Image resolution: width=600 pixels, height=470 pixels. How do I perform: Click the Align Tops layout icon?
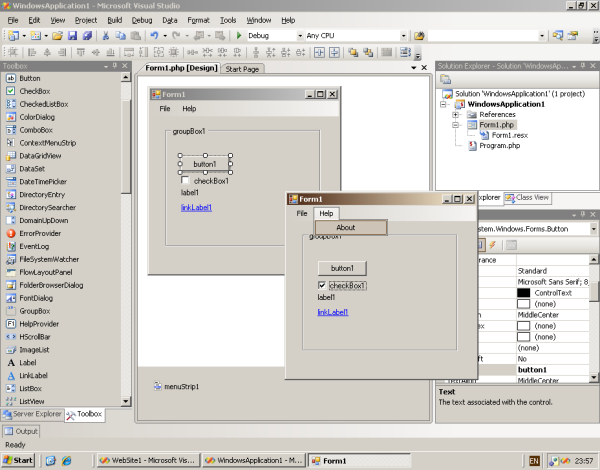pos(80,52)
